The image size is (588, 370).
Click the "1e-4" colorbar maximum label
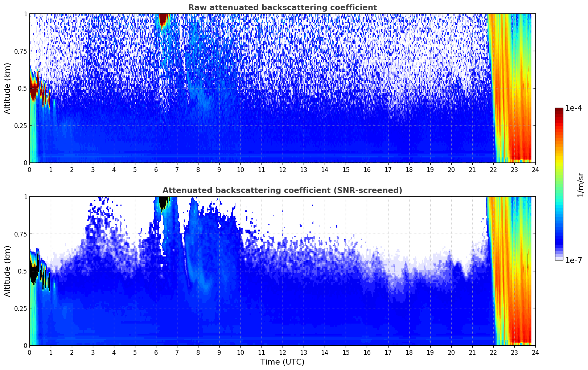click(573, 108)
